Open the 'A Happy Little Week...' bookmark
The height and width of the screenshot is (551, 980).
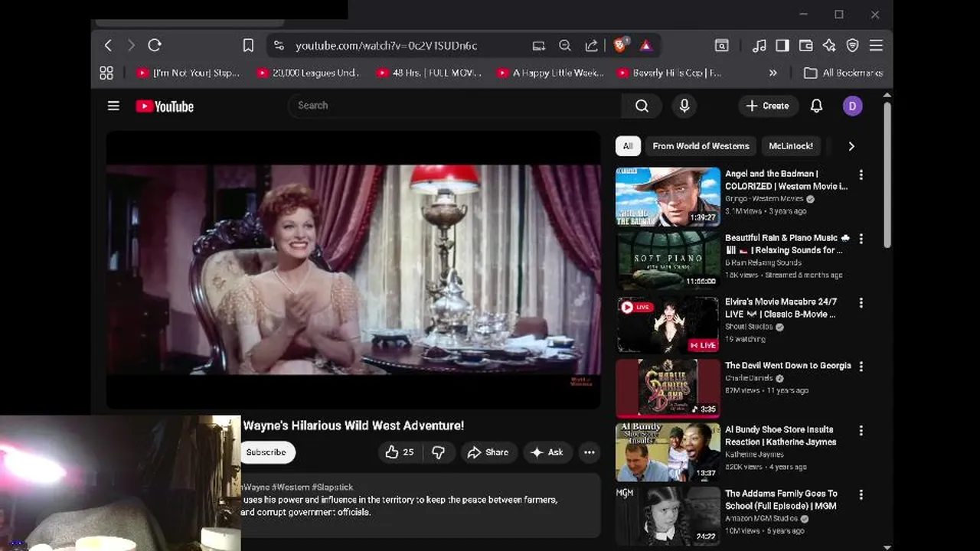click(550, 73)
